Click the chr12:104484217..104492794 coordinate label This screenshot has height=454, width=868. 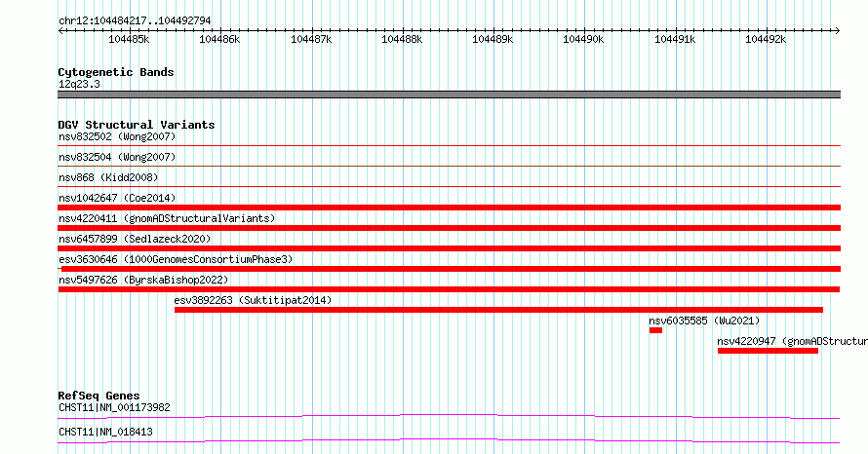click(135, 20)
